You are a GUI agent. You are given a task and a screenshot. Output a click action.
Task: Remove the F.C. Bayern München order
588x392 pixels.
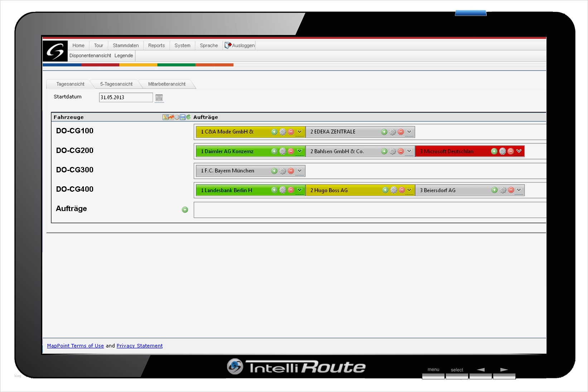click(291, 171)
